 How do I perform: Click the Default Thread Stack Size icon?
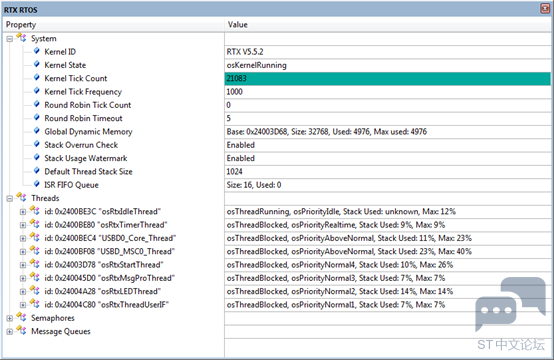[37, 171]
